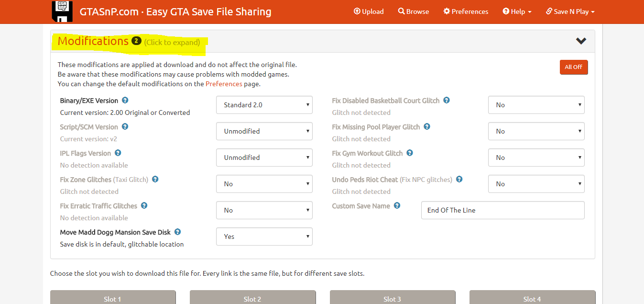Open the Move Madd Dogg Mansion Save Disk dropdown
Viewport: 644px width, 304px height.
pyautogui.click(x=264, y=236)
